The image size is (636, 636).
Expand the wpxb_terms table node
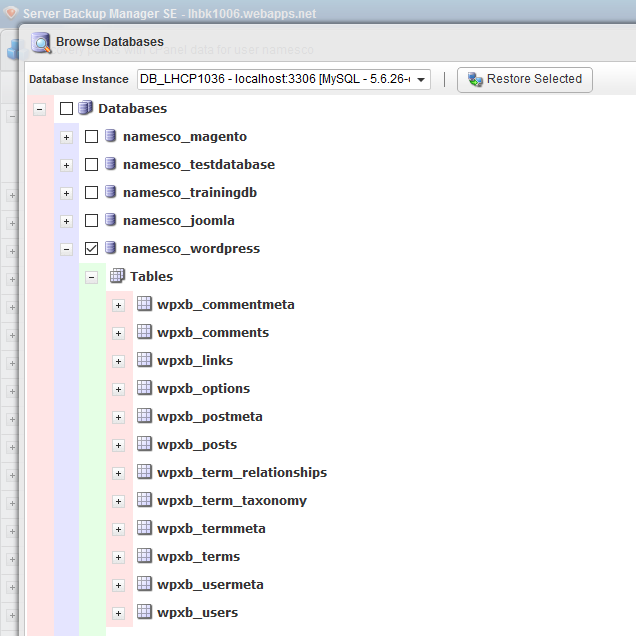(118, 557)
